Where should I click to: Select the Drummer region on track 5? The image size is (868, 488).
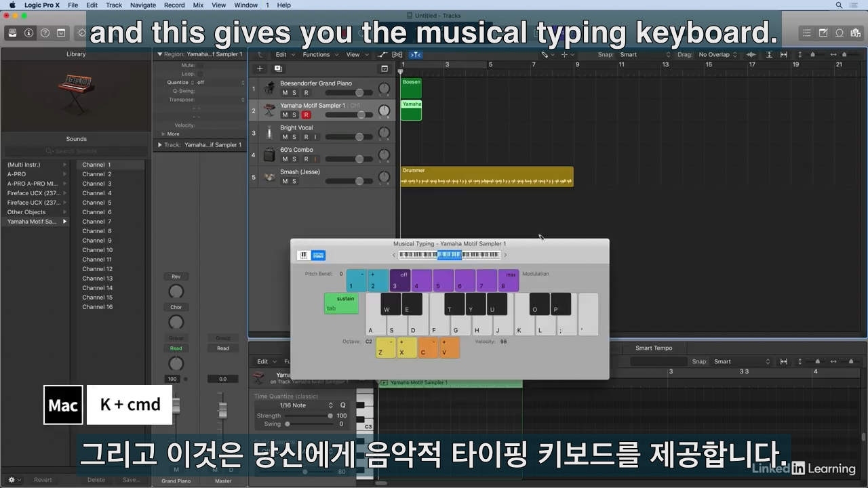487,176
